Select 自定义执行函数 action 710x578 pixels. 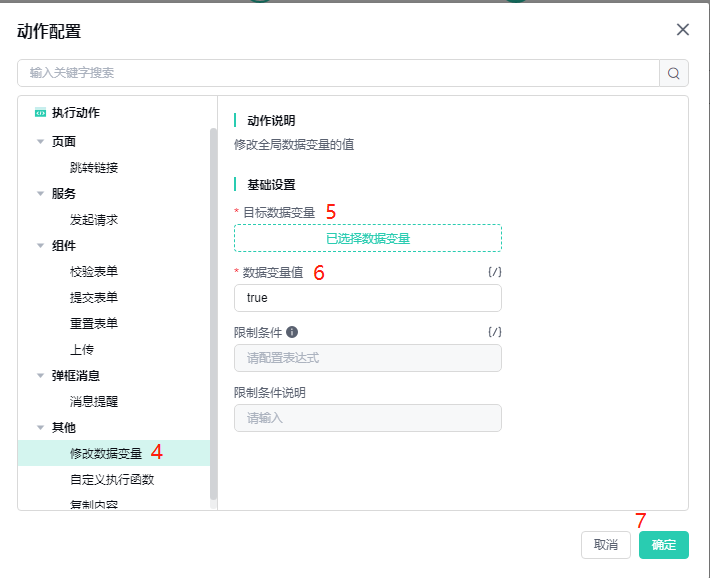[112, 480]
